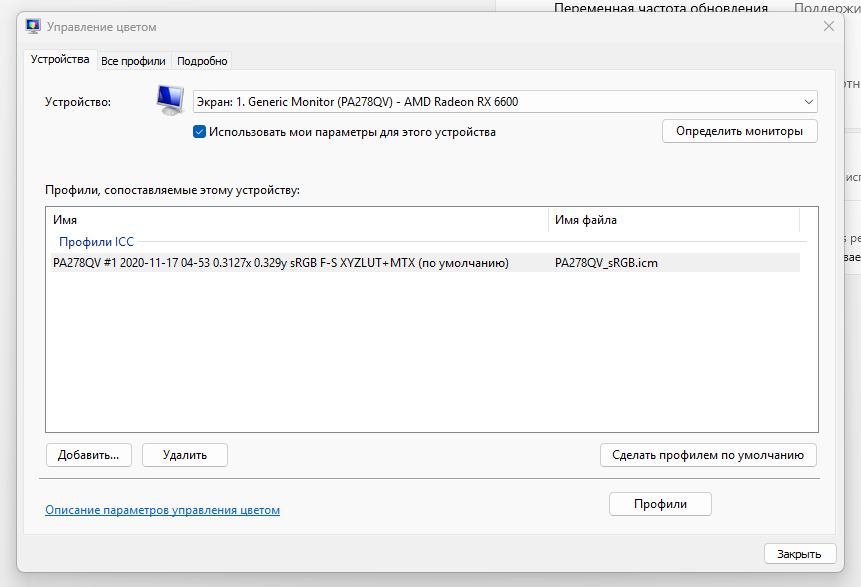The width and height of the screenshot is (861, 587).
Task: Click the Имя column header
Action: [x=297, y=220]
